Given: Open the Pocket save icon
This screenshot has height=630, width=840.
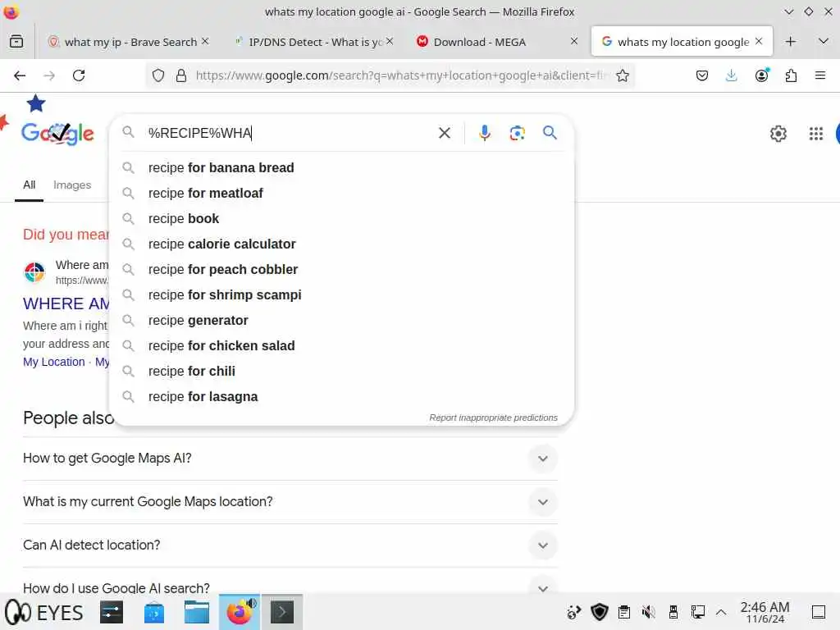Looking at the screenshot, I should coord(702,75).
